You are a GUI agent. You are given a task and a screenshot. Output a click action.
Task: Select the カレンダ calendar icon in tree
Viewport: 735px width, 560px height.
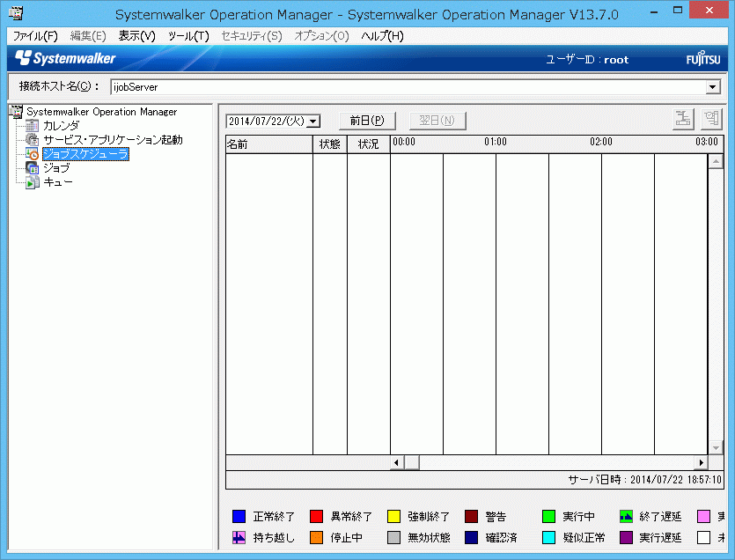pyautogui.click(x=33, y=126)
